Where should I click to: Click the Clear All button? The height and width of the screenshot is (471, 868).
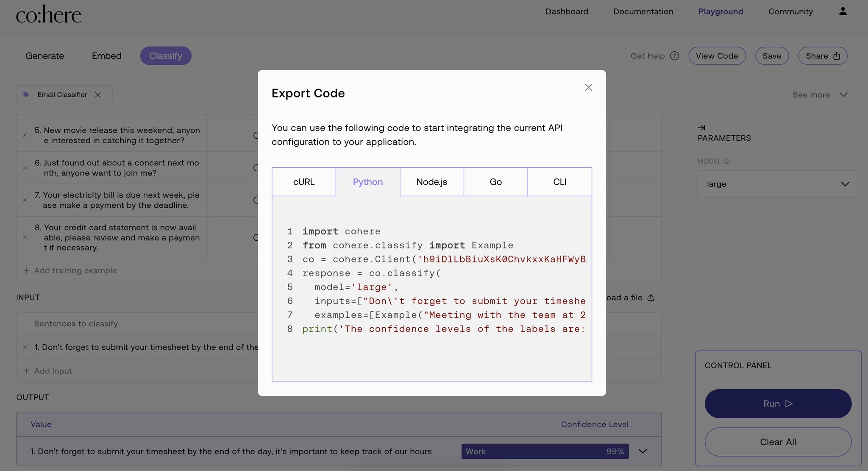[x=778, y=442]
